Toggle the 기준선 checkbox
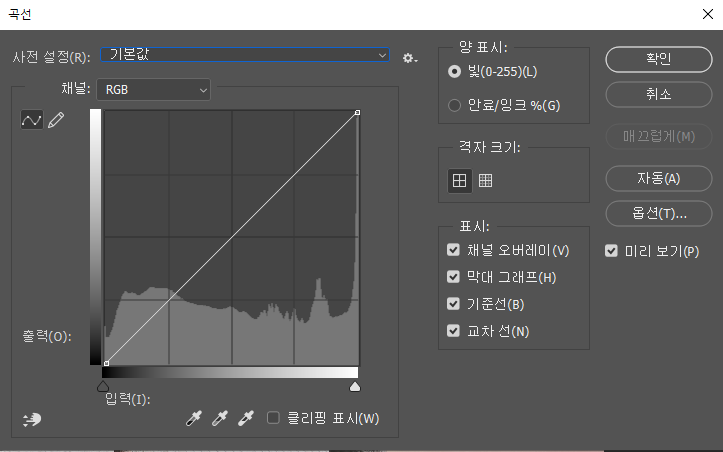The height and width of the screenshot is (452, 723). pyautogui.click(x=453, y=303)
